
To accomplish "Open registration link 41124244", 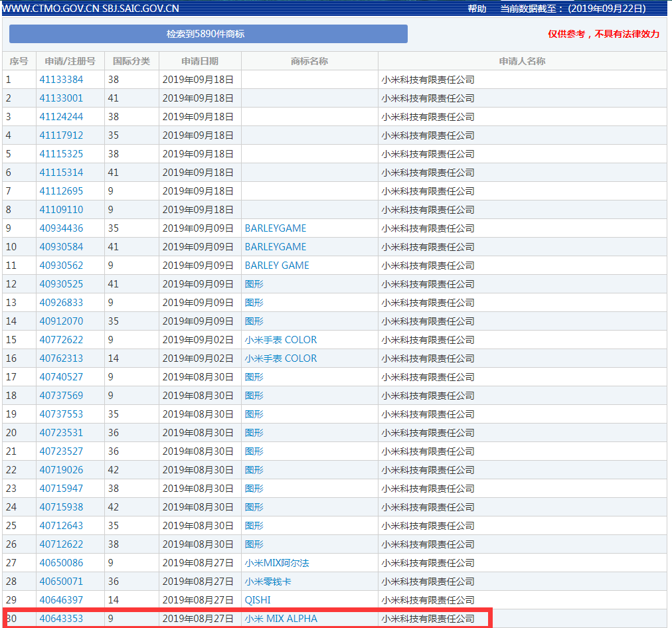I will 61,117.
